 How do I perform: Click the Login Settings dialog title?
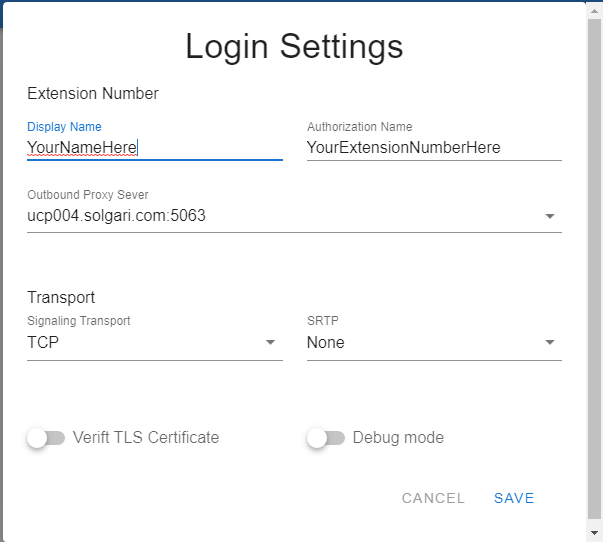point(294,46)
